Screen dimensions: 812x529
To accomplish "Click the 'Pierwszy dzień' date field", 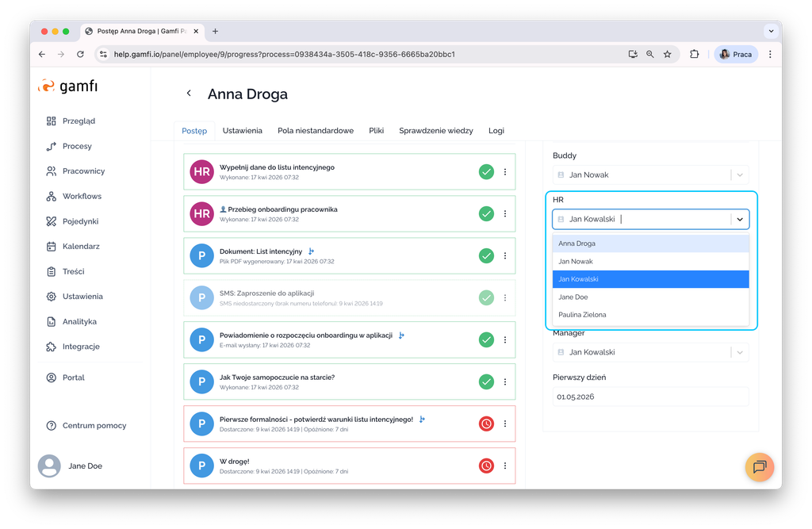I will point(650,397).
